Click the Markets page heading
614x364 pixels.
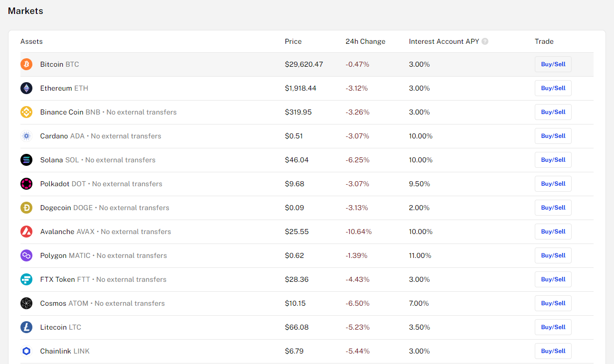(25, 11)
